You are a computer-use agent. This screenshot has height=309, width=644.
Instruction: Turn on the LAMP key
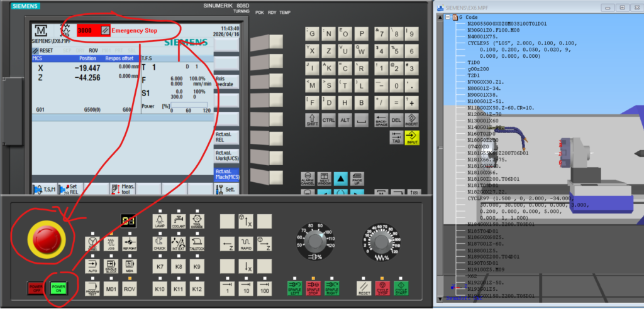click(x=160, y=222)
